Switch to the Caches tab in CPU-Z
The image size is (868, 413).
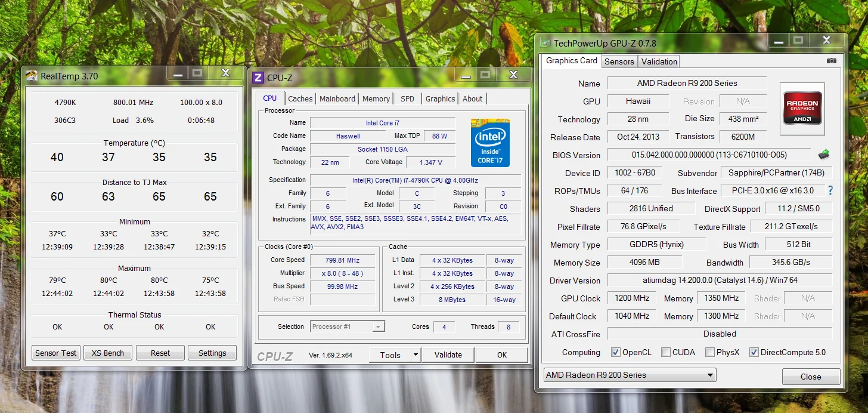300,99
